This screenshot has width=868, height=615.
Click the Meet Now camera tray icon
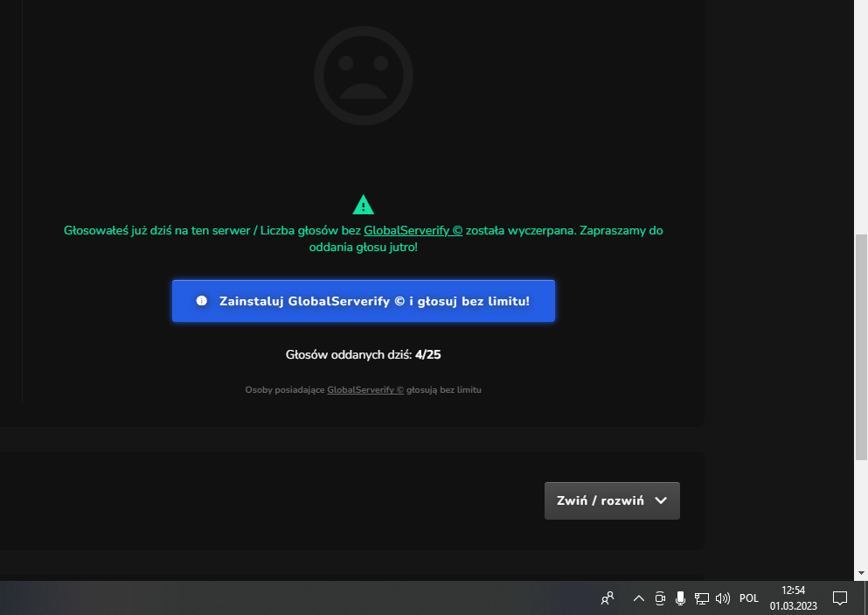(660, 598)
